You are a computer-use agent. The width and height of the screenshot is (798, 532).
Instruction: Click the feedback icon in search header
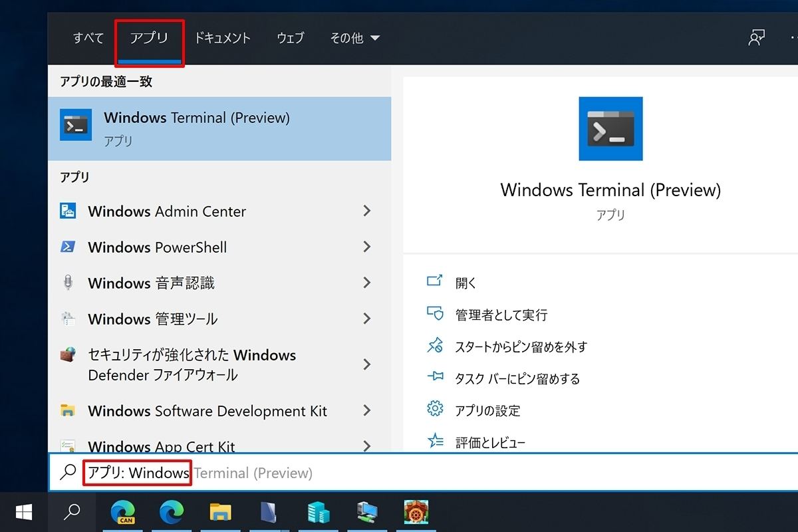[756, 38]
